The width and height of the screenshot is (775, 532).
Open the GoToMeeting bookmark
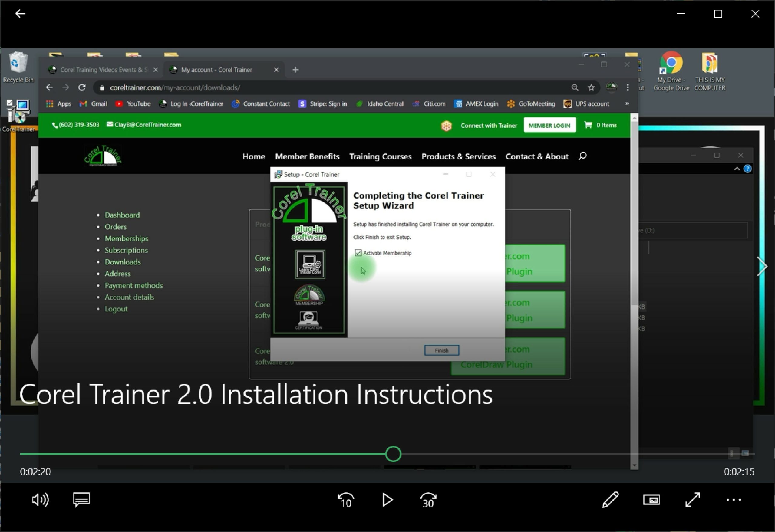click(x=531, y=104)
